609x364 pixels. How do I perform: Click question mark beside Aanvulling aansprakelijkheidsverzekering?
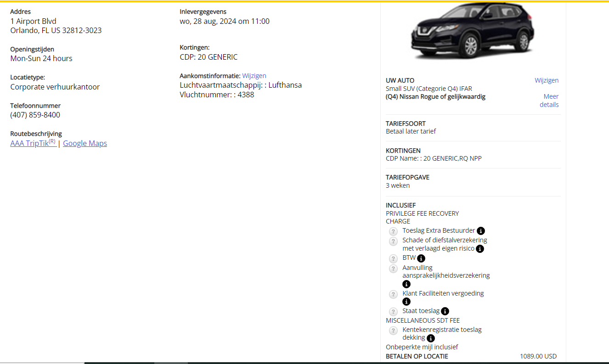click(x=393, y=269)
